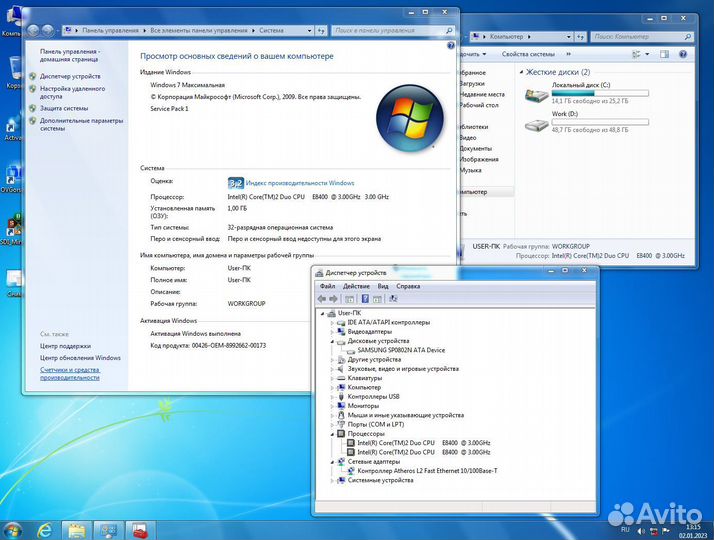This screenshot has height=540, width=714.
Task: Open view options dropdown arrow in Computer window
Action: click(x=647, y=54)
